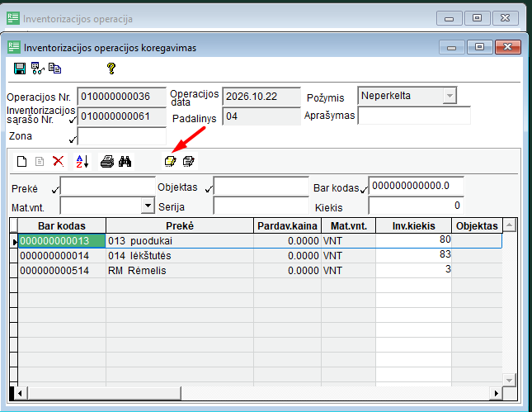
Task: Click the printer icon
Action: (x=107, y=161)
